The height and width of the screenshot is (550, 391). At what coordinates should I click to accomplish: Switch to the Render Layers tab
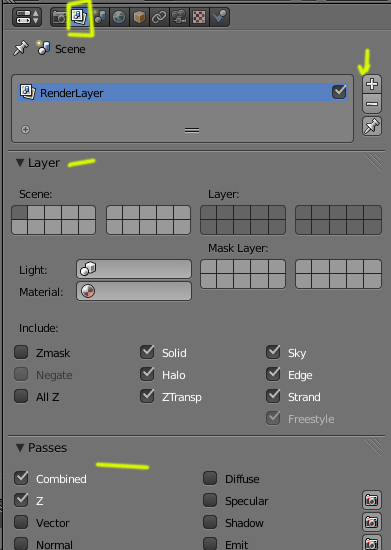79,16
